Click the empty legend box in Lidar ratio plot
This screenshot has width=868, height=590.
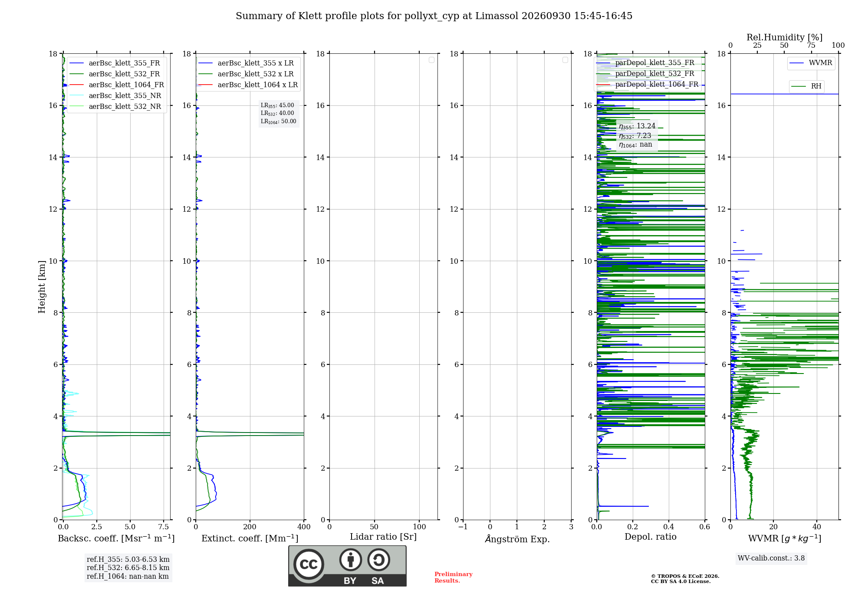(x=431, y=60)
